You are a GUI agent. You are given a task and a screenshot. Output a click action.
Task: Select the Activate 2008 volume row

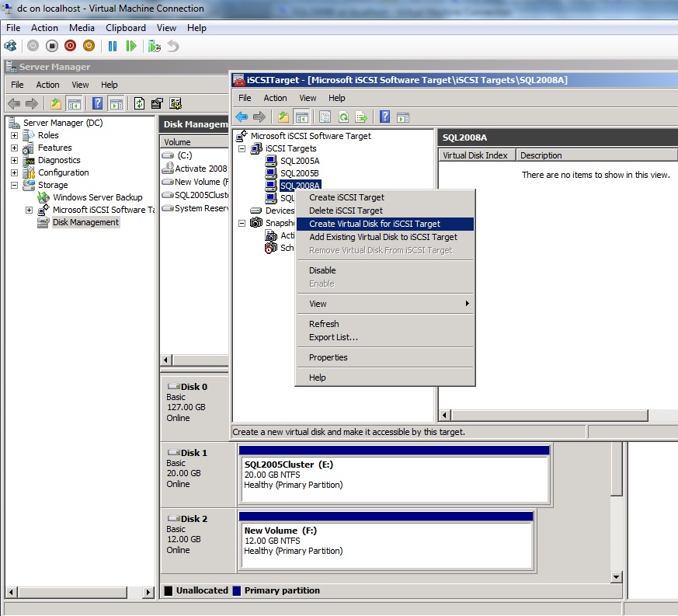194,169
